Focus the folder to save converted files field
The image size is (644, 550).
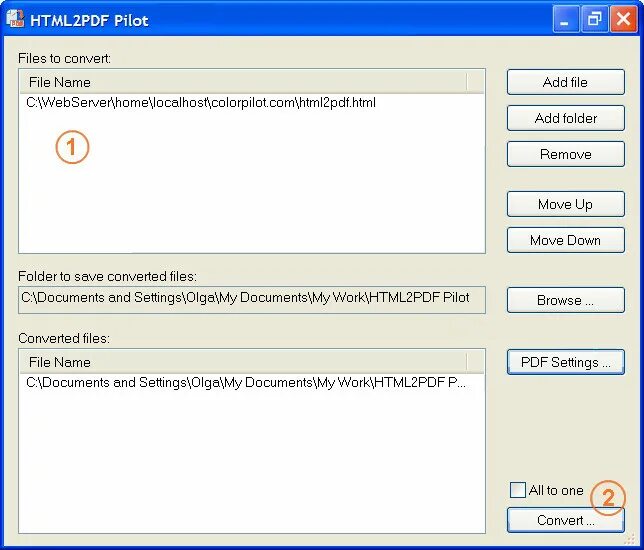point(252,300)
